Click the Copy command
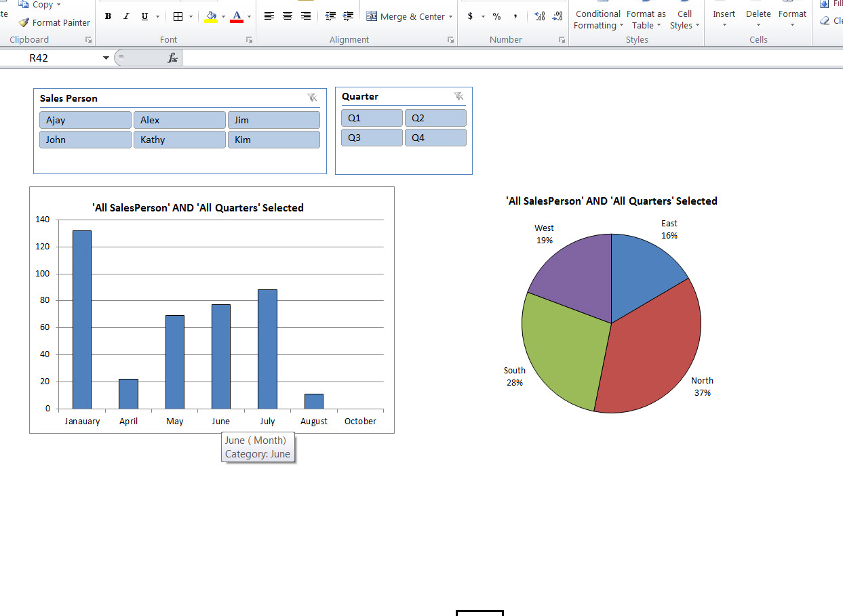 (x=41, y=5)
